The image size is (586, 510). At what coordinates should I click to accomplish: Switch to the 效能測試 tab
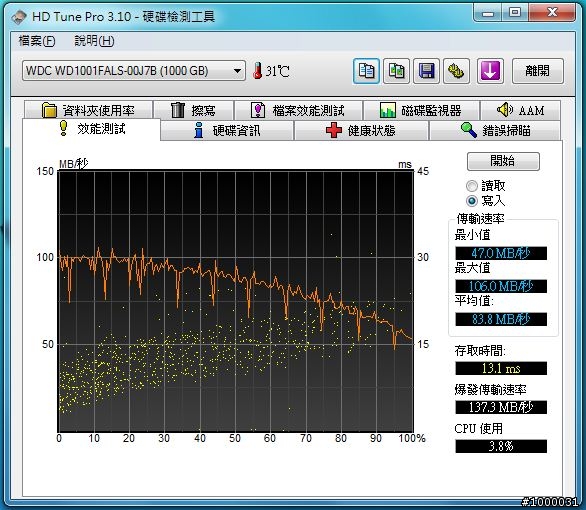(x=92, y=129)
